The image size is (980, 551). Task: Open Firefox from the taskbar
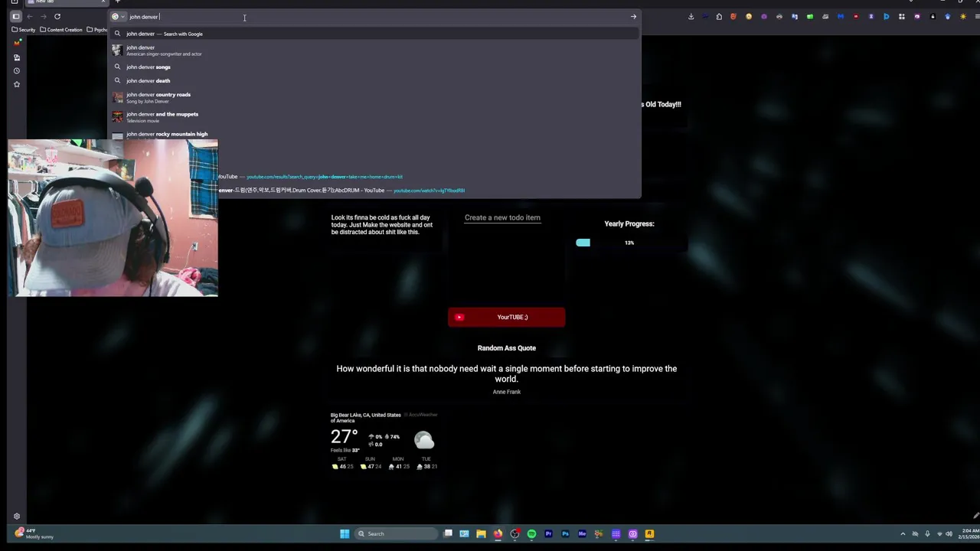498,534
